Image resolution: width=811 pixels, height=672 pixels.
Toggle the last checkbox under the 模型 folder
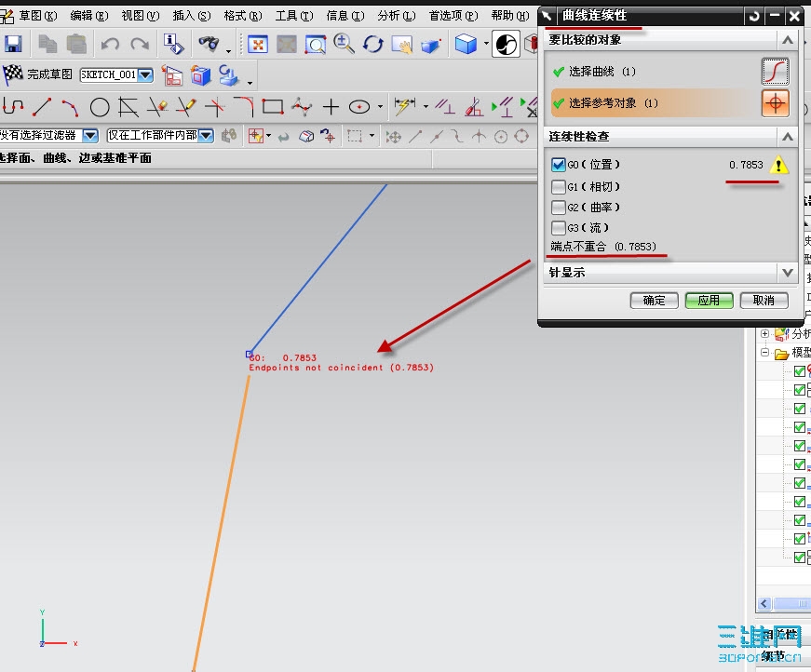(799, 558)
